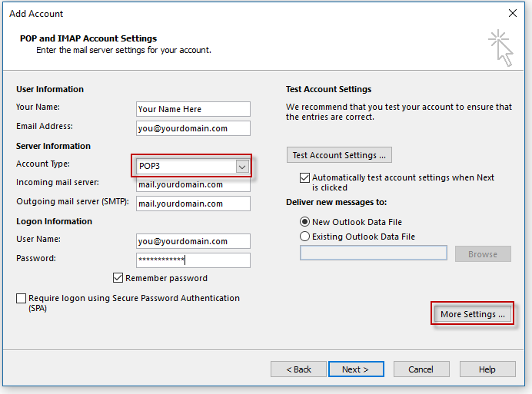Enable Require logon using Secure Password Authentication
Image resolution: width=532 pixels, height=394 pixels.
tap(22, 298)
